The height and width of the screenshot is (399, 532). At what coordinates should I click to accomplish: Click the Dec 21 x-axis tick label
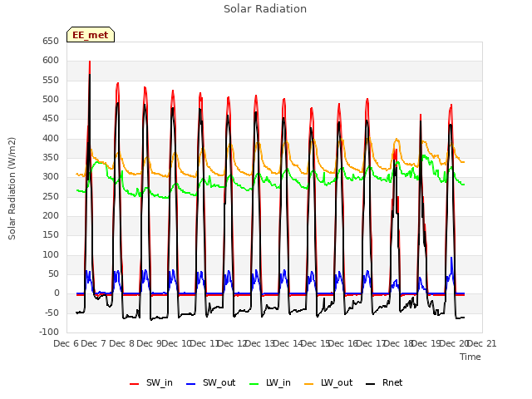point(482,343)
